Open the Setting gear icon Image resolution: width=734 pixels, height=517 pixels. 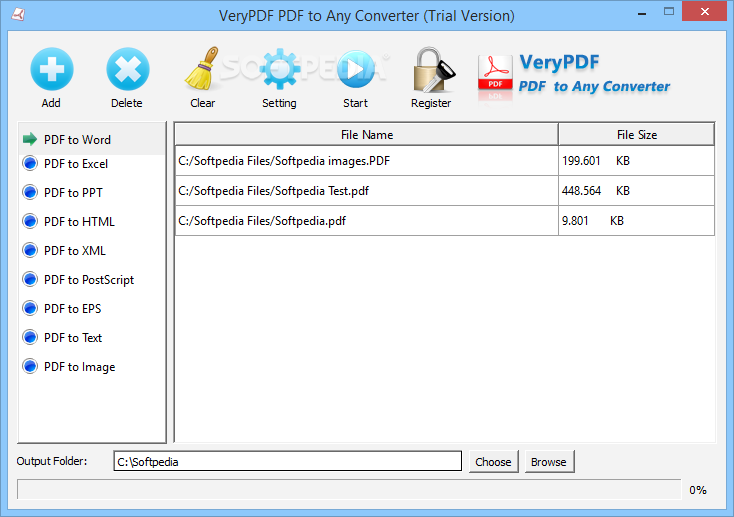click(x=279, y=69)
